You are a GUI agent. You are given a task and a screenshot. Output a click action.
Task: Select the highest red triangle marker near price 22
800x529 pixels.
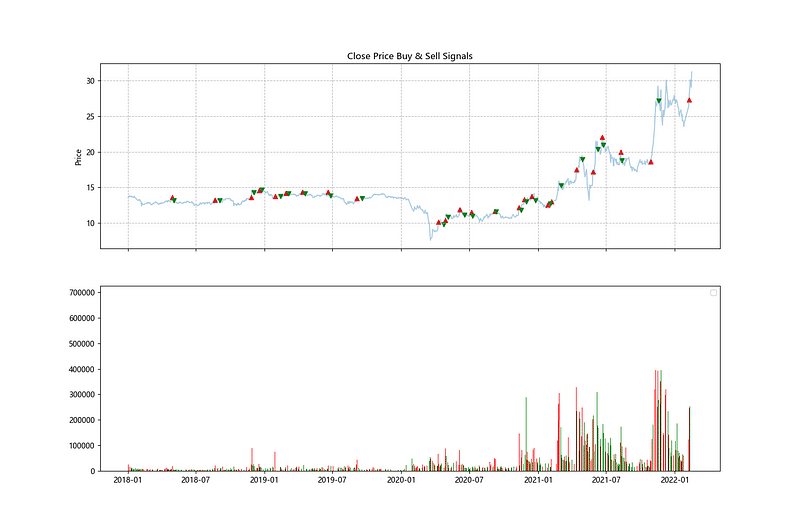coord(602,138)
